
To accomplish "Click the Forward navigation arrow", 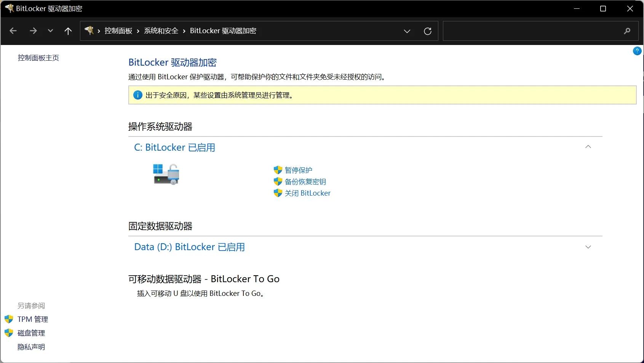I will tap(33, 31).
